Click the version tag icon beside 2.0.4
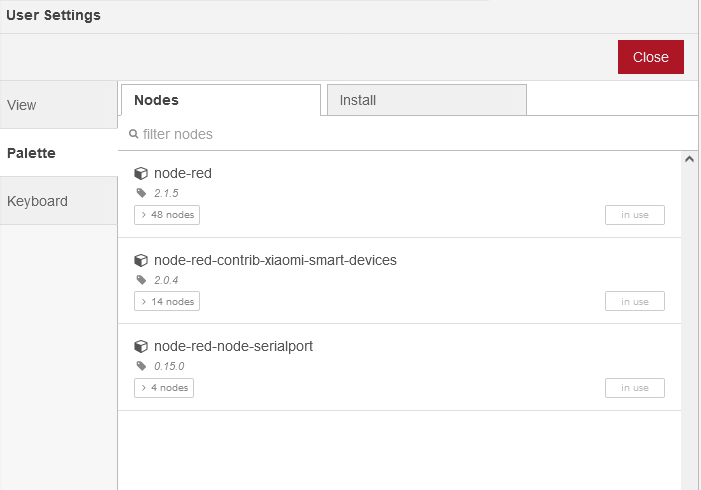This screenshot has height=490, width=701. pos(141,280)
